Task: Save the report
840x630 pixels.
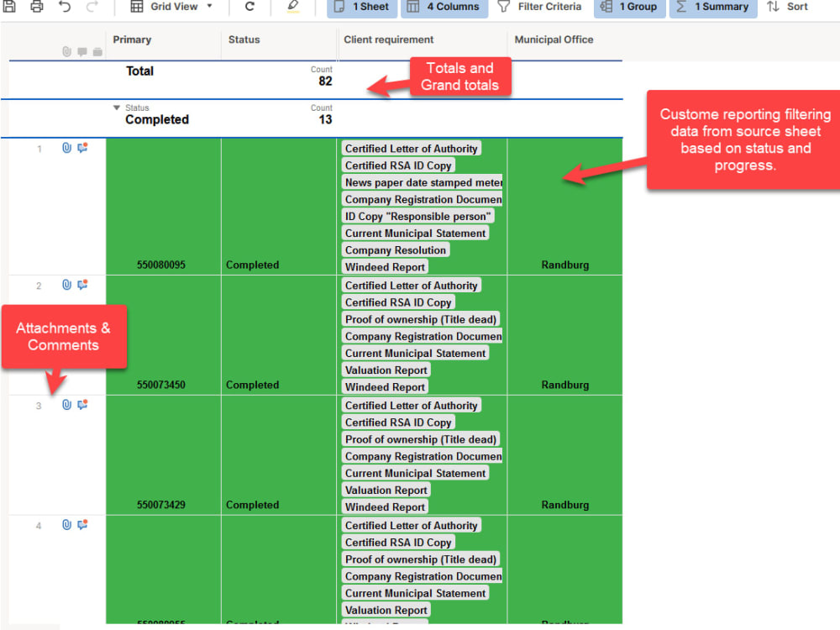Action: [8, 7]
